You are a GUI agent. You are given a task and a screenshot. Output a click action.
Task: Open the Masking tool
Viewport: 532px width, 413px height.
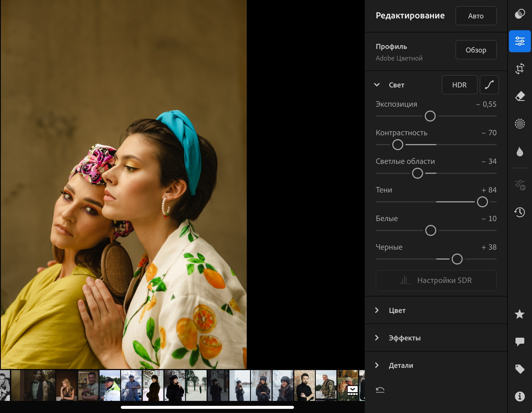coord(520,124)
